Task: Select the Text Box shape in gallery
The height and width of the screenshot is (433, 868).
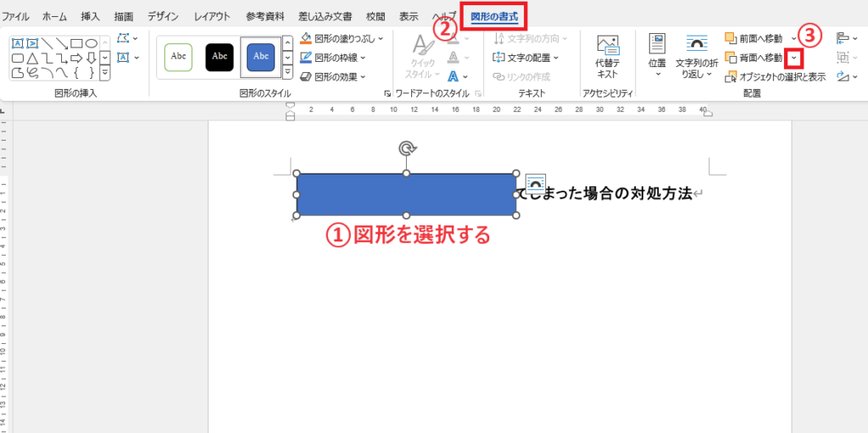Action: [18, 43]
